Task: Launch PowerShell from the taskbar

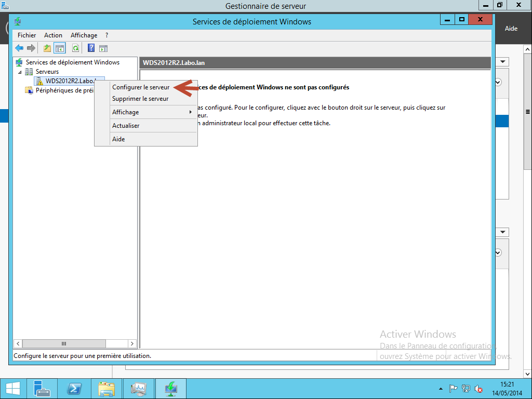Action: point(74,389)
